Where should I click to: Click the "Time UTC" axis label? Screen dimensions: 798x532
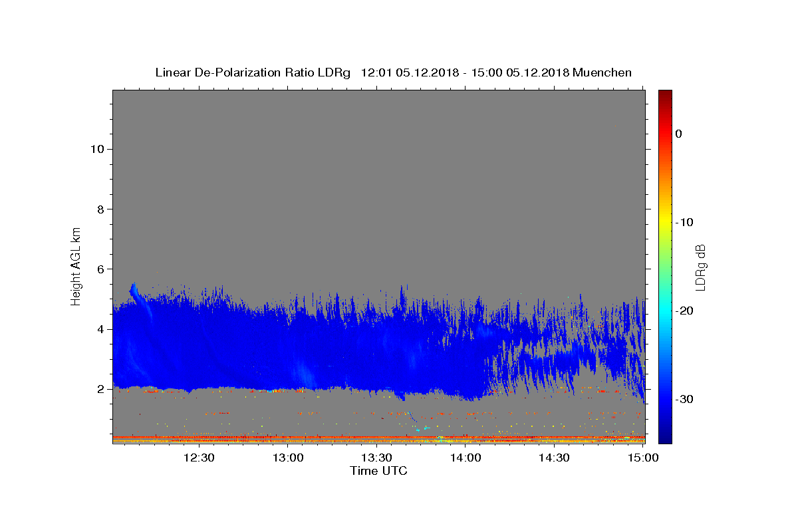[378, 471]
